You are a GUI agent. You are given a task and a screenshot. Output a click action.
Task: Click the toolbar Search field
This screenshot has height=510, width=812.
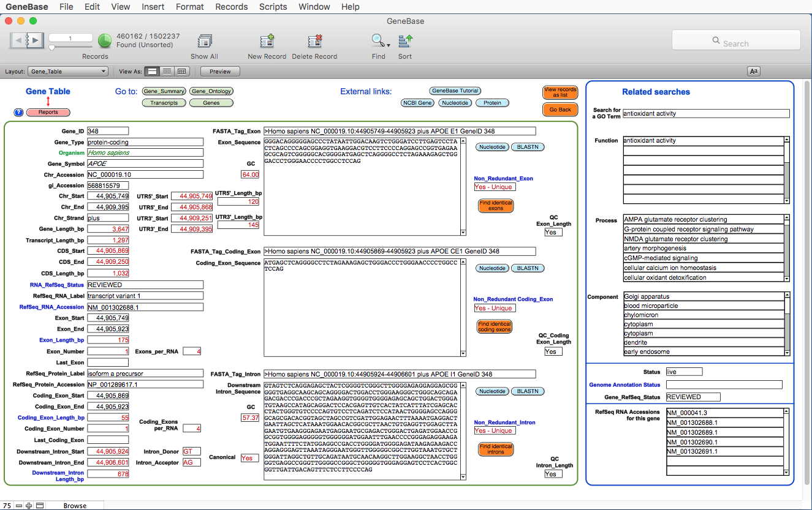point(736,40)
